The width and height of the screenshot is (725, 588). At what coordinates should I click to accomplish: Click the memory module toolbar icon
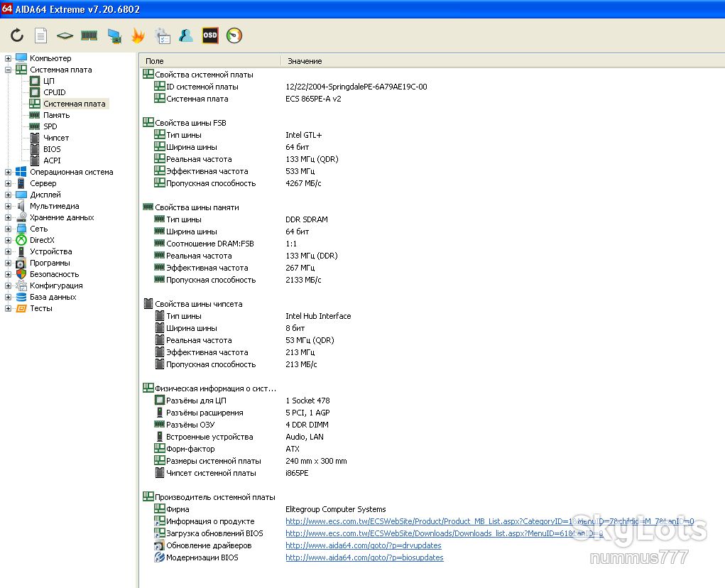[89, 36]
